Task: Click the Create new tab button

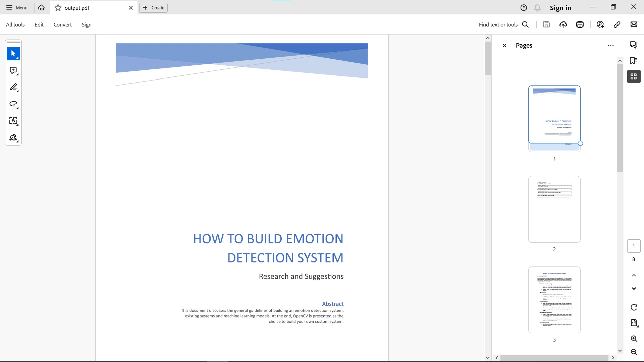Action: 154,8
